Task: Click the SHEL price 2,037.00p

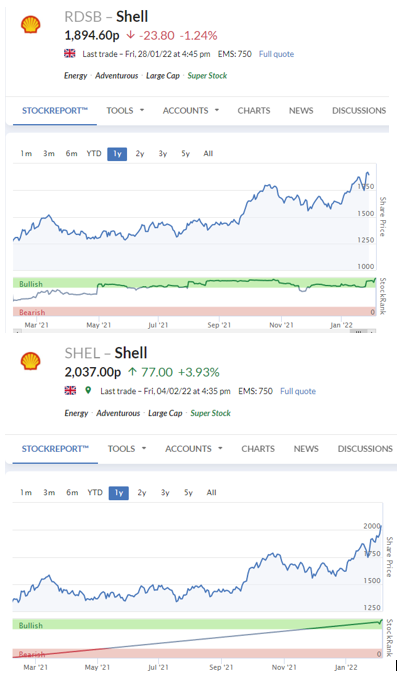Action: coord(93,372)
